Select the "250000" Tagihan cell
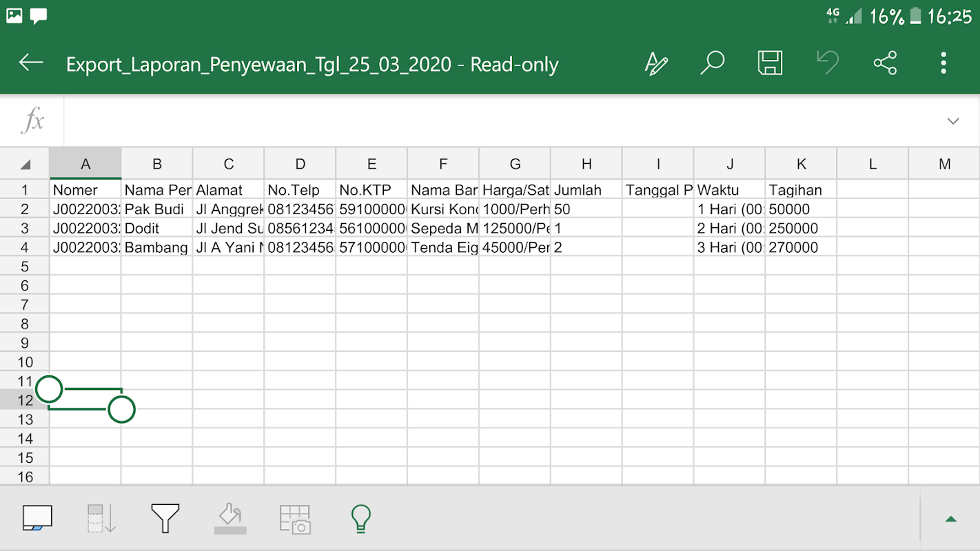The image size is (980, 551). point(802,228)
